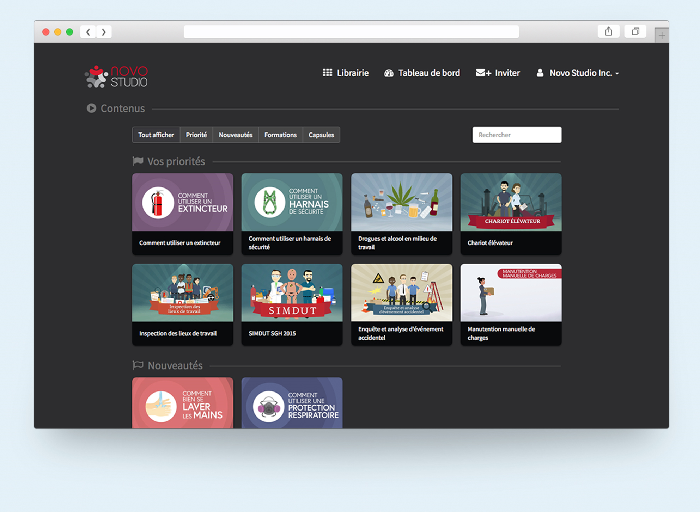Click the Novo Studio logo
This screenshot has width=700, height=512.
tap(117, 76)
